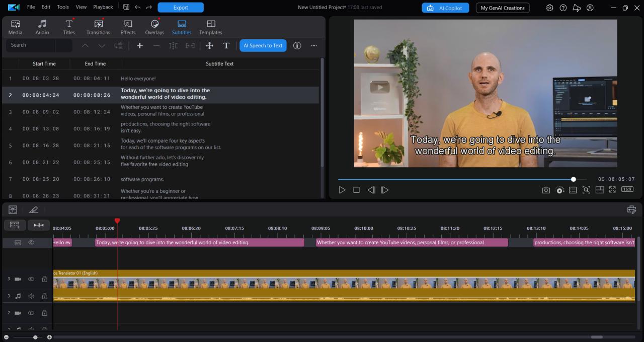
Task: Open more subtitle options with the ellipsis
Action: pyautogui.click(x=314, y=45)
